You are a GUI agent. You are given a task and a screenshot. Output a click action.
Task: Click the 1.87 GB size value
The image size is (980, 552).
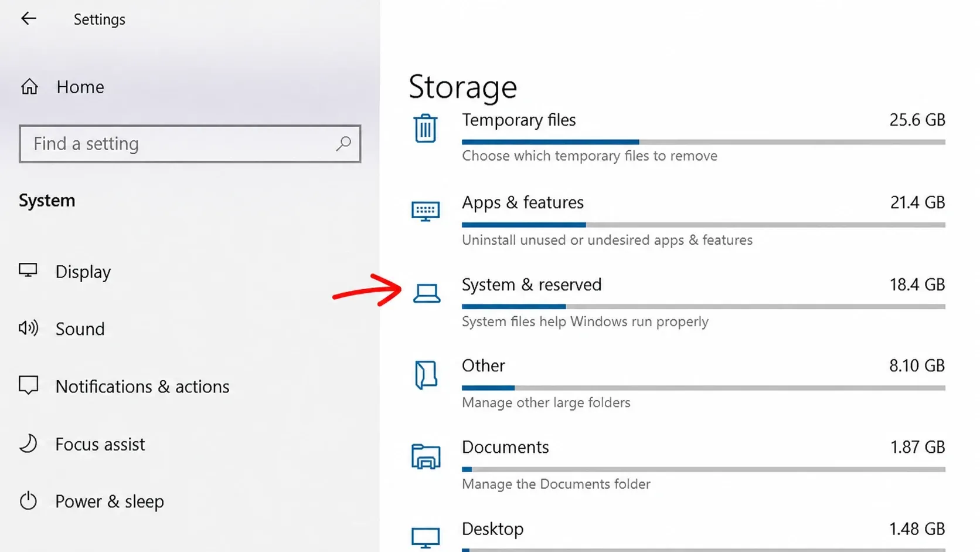918,448
